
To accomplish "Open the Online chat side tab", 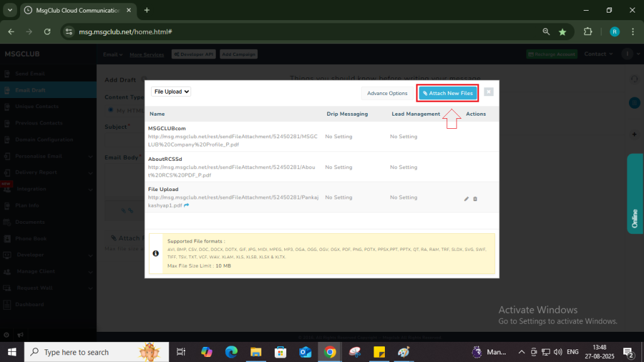I will (635, 194).
